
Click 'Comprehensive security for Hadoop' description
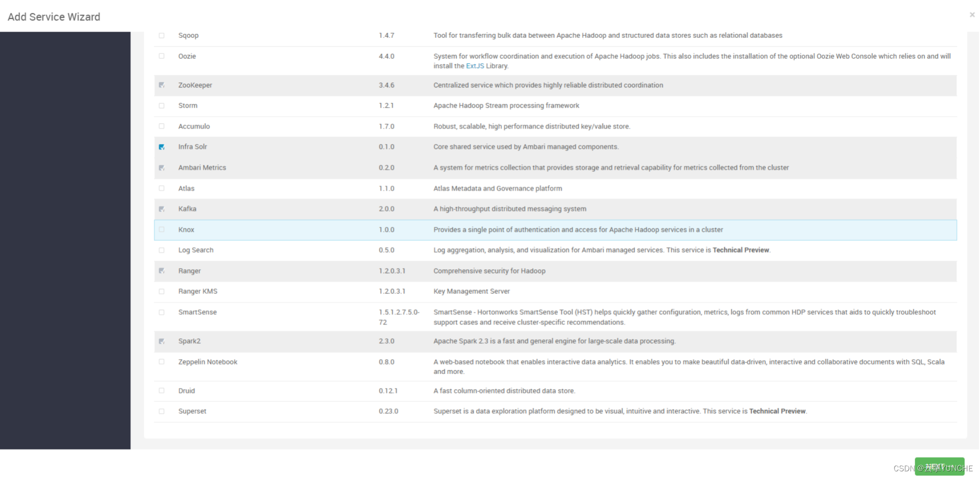tap(489, 271)
